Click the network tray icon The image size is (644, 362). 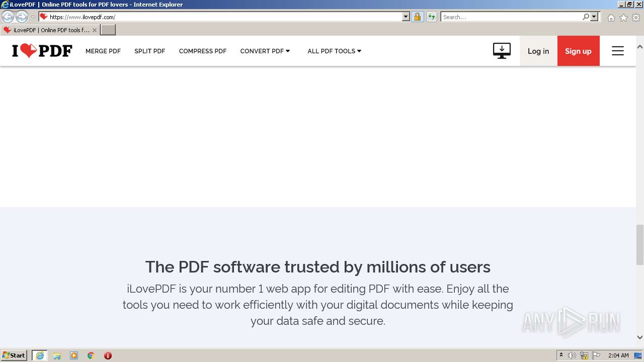584,355
